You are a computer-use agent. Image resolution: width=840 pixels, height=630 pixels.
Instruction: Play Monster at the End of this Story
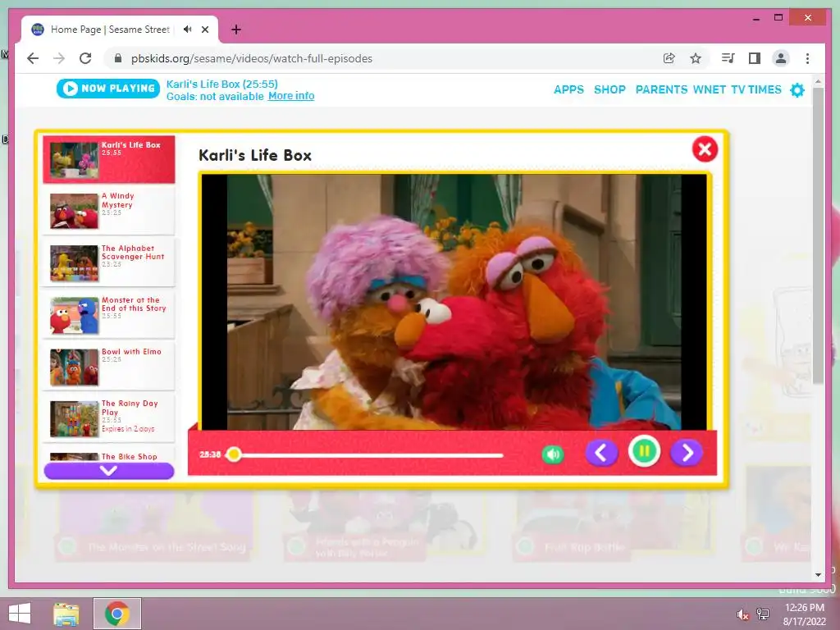point(109,314)
